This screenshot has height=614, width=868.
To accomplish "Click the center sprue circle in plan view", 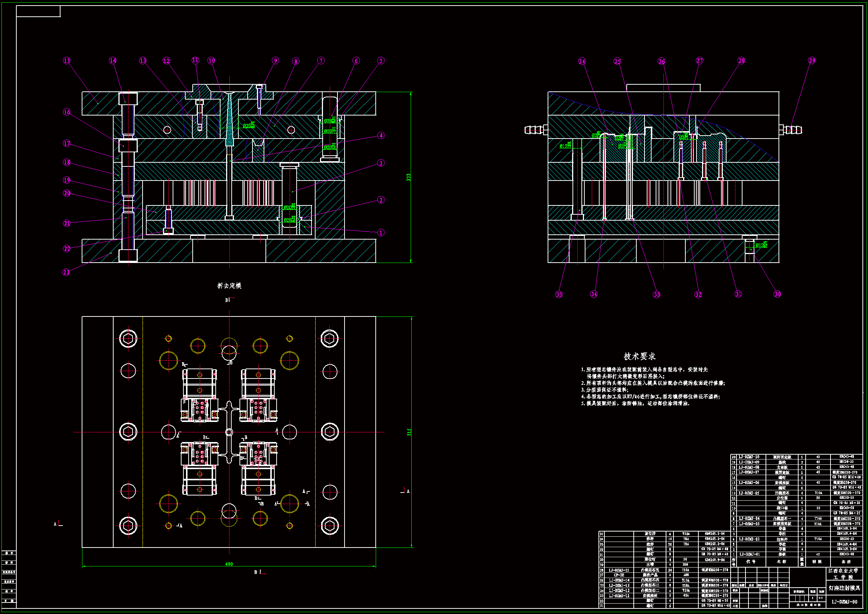I will (x=229, y=432).
